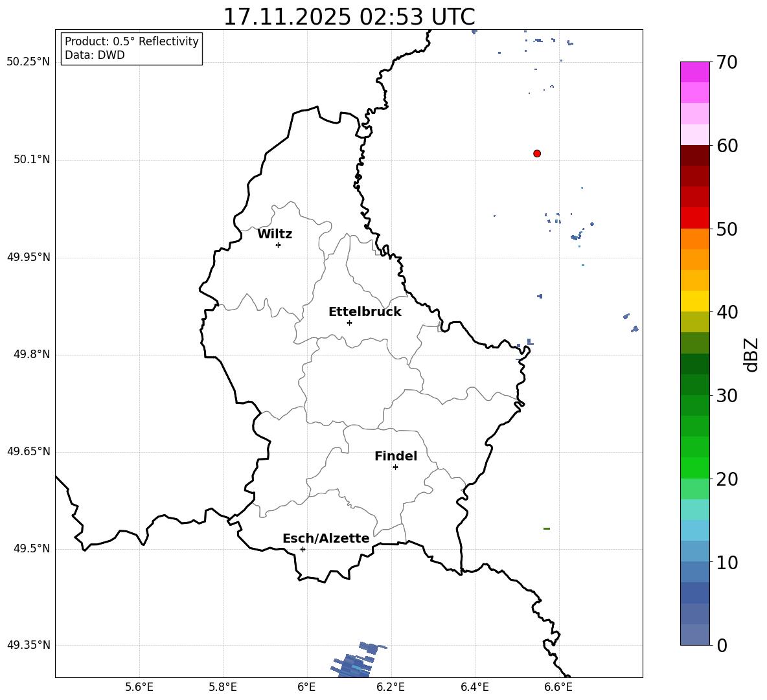Click the 50.25°N latitude label
Image resolution: width=767 pixels, height=700 pixels.
point(29,62)
